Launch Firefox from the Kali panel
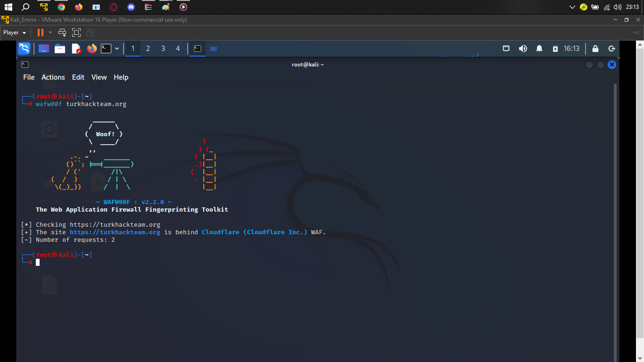 tap(91, 49)
